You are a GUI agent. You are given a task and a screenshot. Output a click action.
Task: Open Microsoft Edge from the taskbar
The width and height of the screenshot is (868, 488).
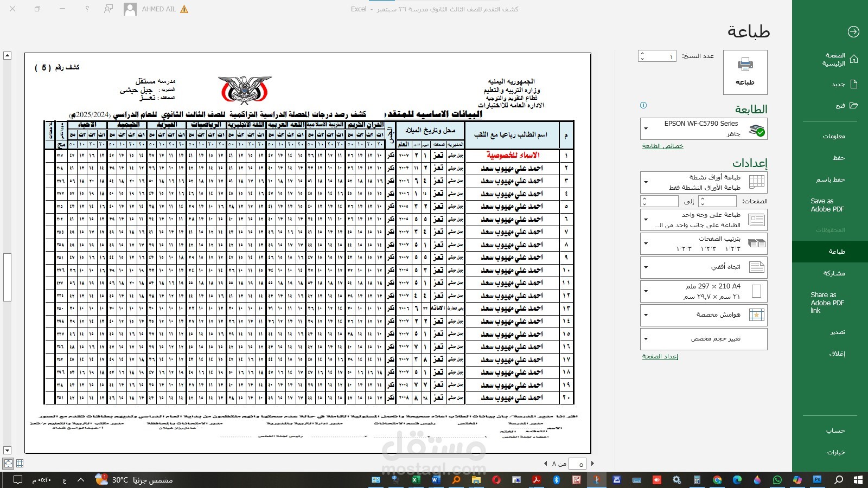click(737, 480)
